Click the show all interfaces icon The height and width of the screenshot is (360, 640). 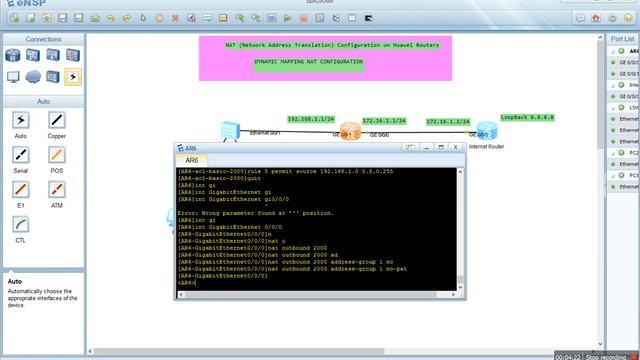coord(336,18)
